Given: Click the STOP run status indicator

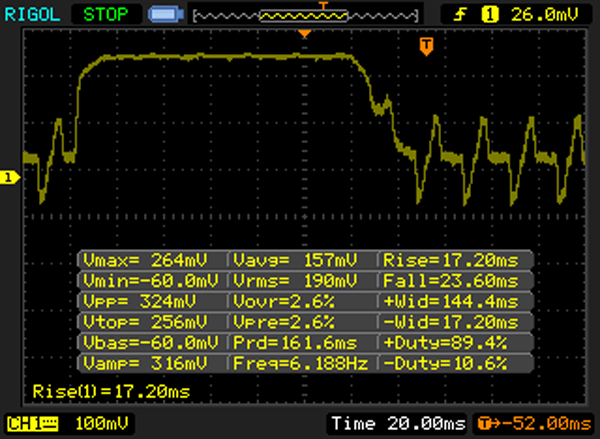Looking at the screenshot, I should point(106,15).
